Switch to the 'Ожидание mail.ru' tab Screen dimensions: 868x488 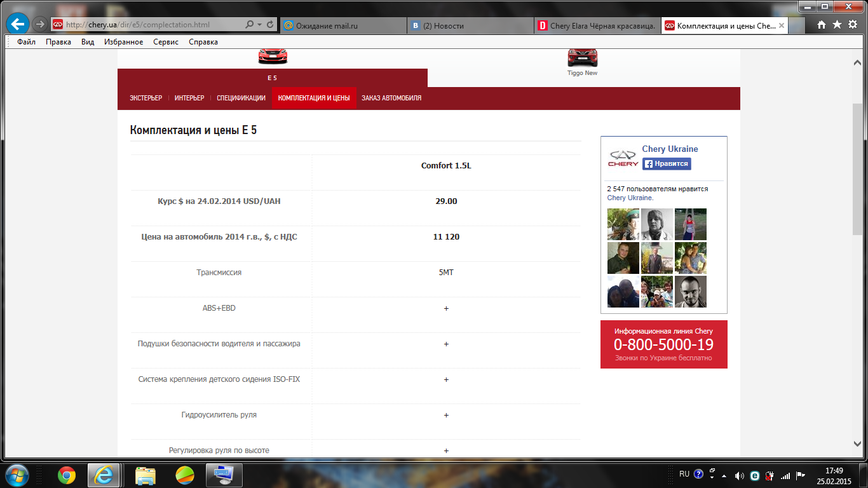[343, 25]
